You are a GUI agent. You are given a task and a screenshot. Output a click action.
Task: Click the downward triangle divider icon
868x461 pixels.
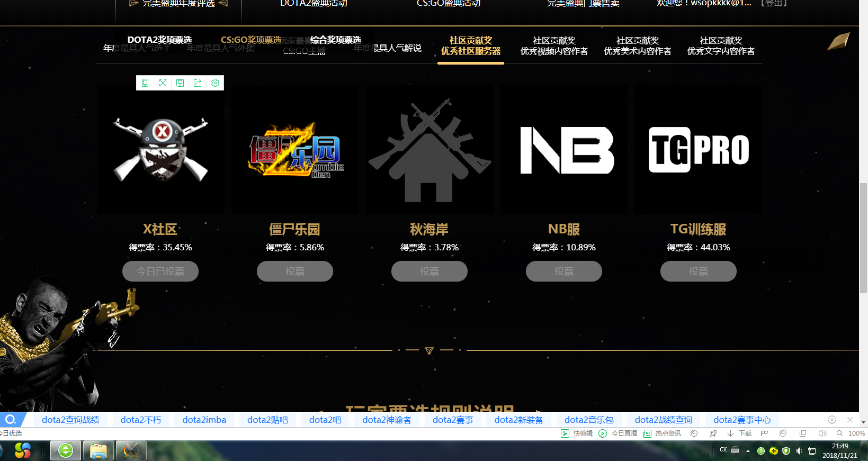(429, 350)
